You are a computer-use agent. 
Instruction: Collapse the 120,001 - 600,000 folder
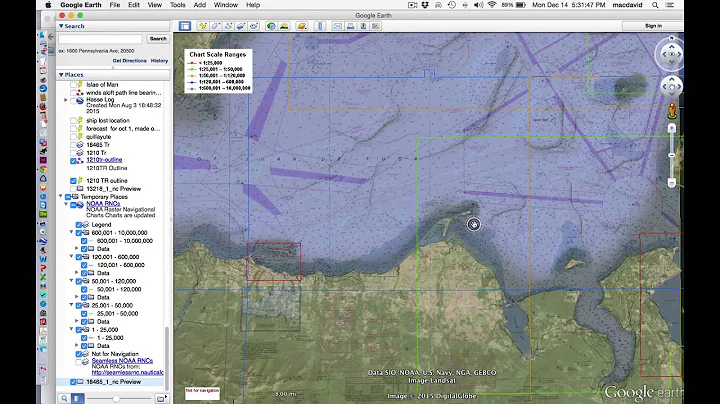click(x=71, y=257)
